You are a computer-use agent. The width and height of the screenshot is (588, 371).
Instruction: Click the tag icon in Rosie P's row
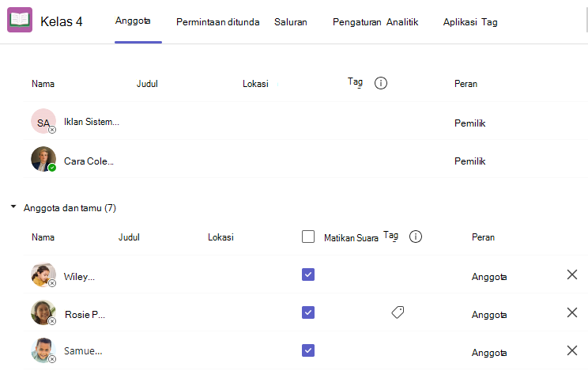(398, 312)
